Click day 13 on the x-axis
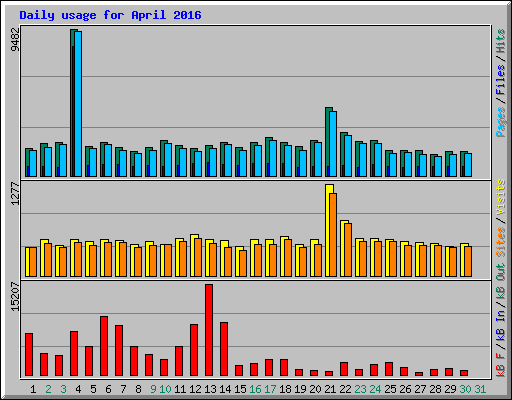The image size is (512, 400). pos(210,389)
